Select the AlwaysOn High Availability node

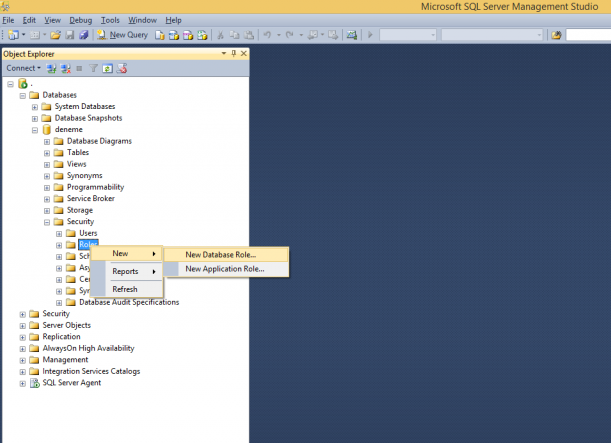point(88,348)
